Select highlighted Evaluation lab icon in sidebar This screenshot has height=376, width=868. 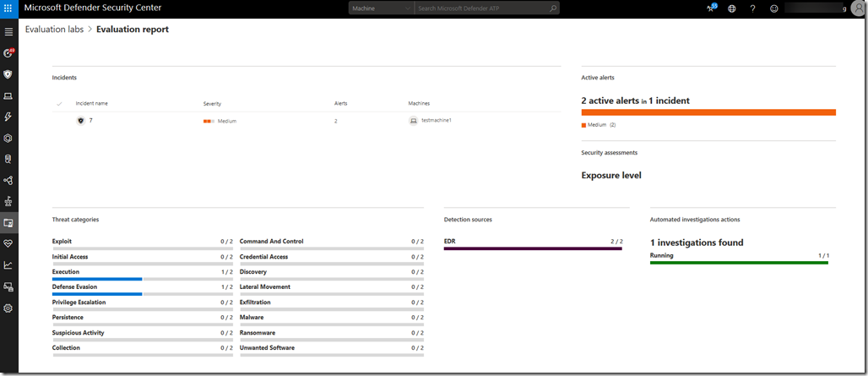pyautogui.click(x=8, y=222)
